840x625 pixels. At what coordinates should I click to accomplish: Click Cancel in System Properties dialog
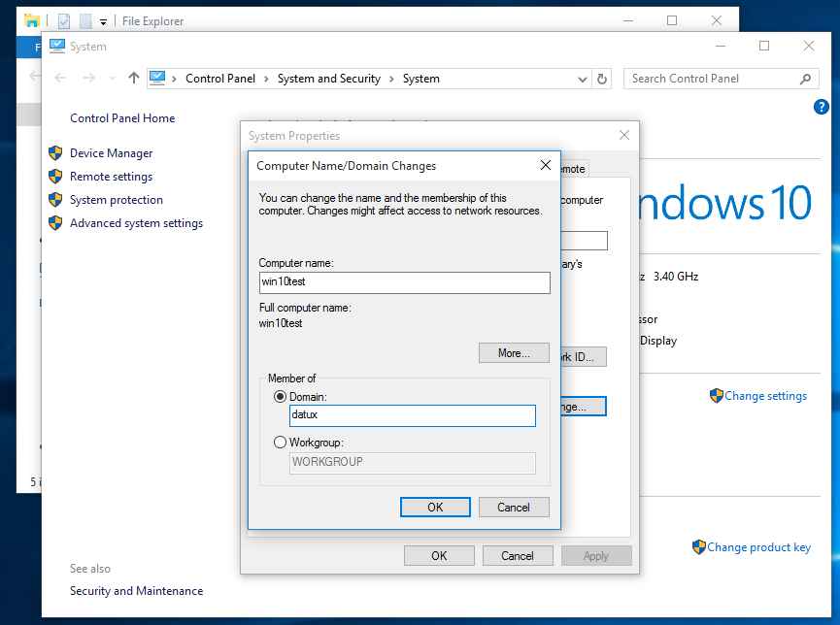(518, 556)
